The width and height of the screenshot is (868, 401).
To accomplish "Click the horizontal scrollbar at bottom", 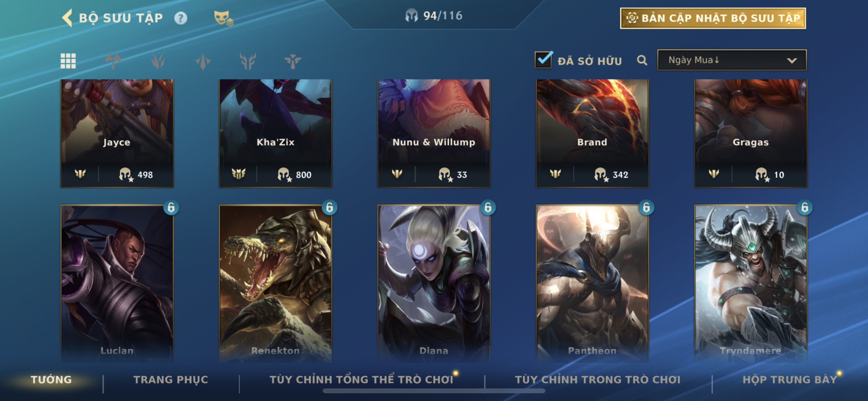I will [x=434, y=391].
